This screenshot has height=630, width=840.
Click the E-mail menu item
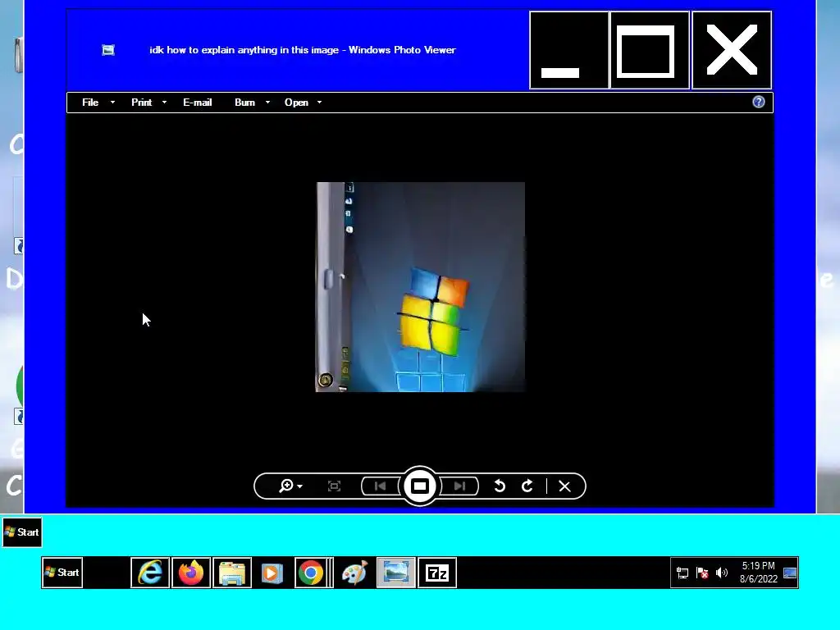coord(197,103)
